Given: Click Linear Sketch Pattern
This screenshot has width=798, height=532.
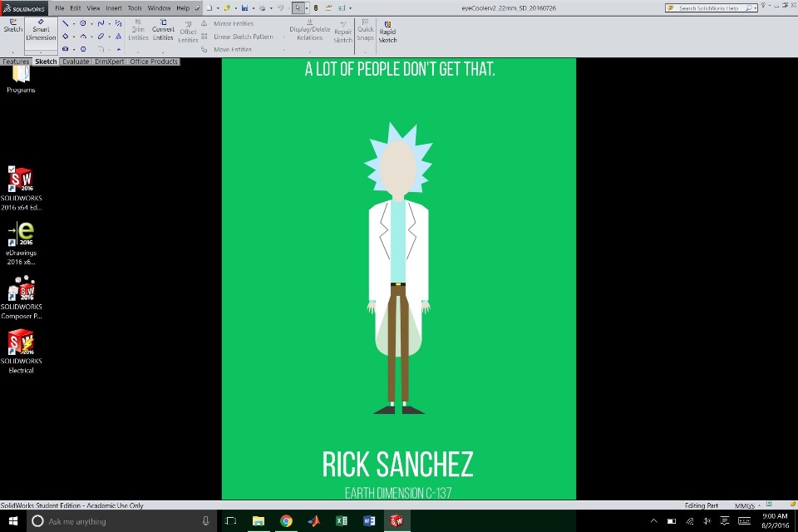Looking at the screenshot, I should coord(237,37).
